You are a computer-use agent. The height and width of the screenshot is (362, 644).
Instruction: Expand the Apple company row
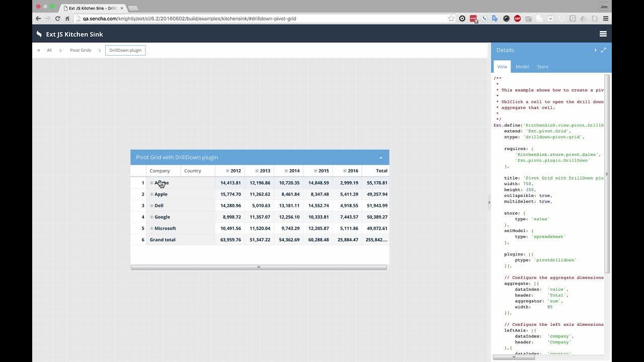tap(151, 194)
